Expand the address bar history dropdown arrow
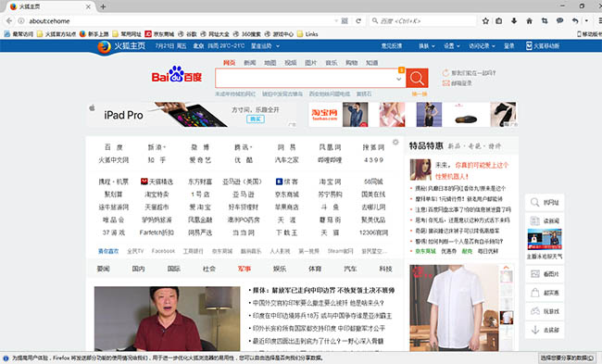Screen dimensions: 602x364 [x=336, y=20]
